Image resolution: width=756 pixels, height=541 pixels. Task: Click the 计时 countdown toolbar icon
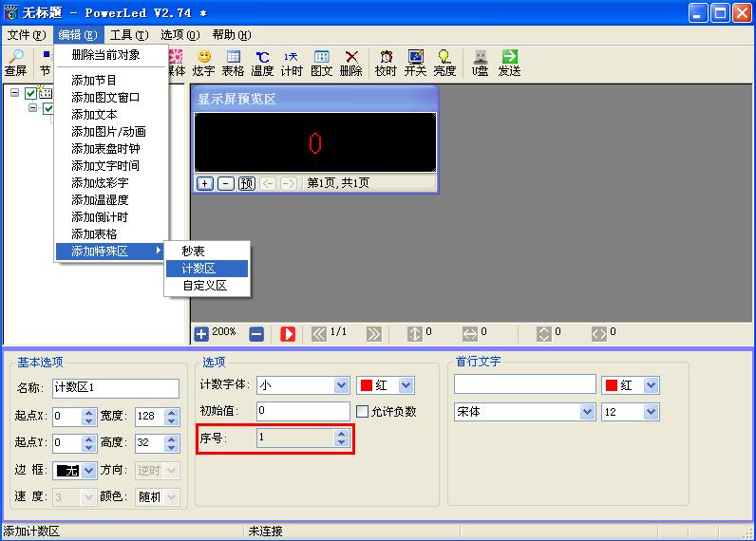[292, 63]
